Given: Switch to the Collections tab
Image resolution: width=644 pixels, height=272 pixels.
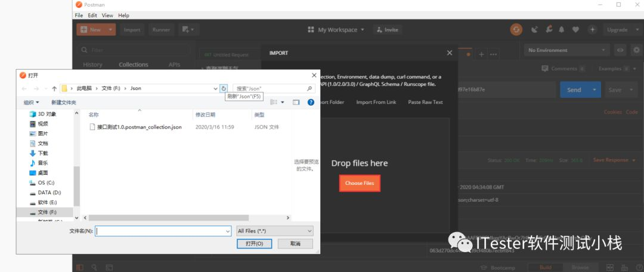Looking at the screenshot, I should coord(134,64).
